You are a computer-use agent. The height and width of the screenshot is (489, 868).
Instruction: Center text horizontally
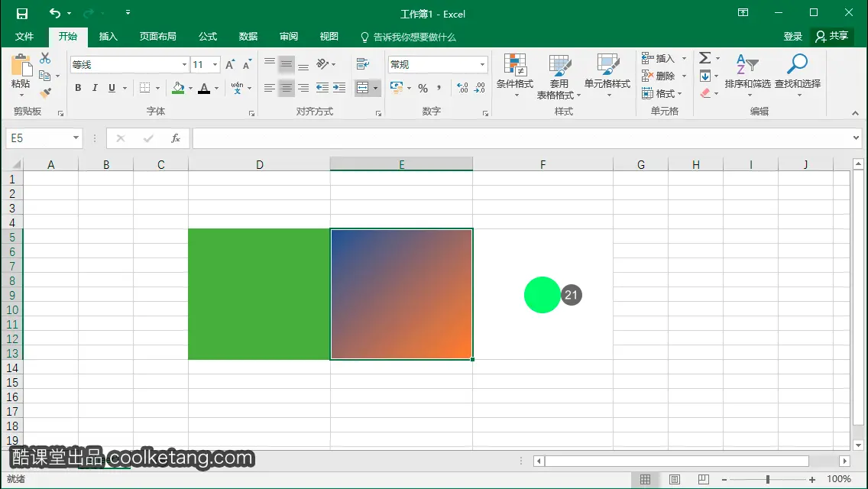click(x=287, y=88)
